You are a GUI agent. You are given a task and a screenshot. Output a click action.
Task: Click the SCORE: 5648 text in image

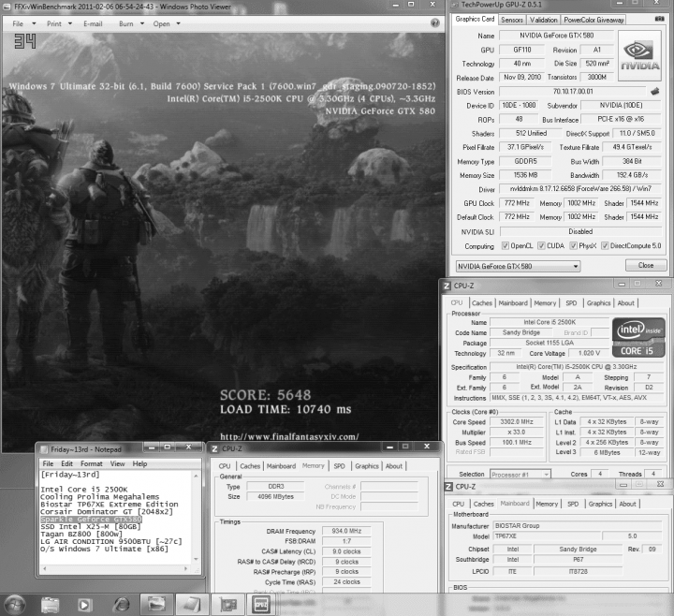265,395
